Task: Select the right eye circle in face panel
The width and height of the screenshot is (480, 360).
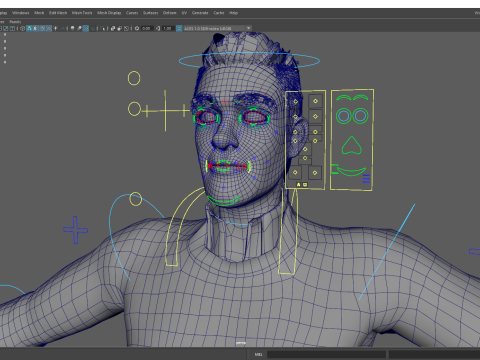Action: 360,116
